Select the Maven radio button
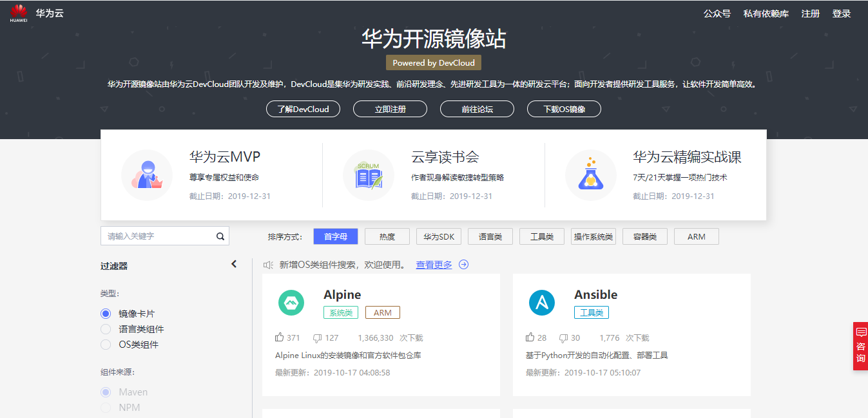Screen dimensions: 868x418 (106, 392)
